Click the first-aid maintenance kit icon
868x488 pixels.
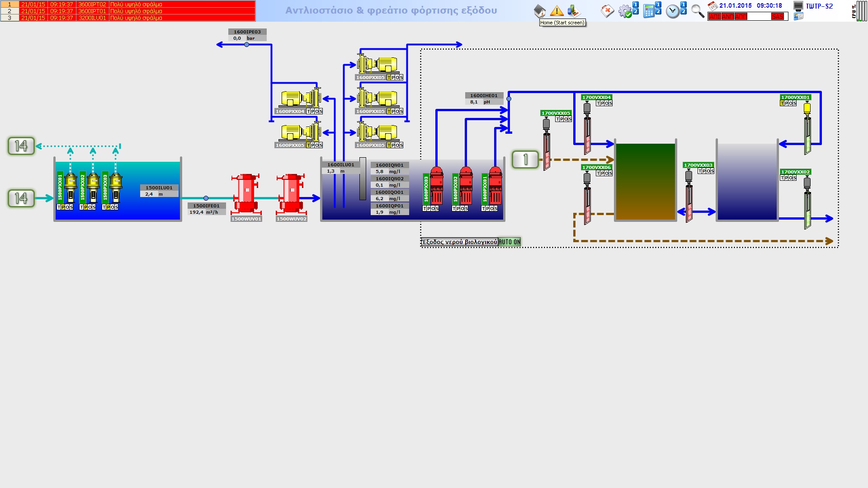coord(607,11)
